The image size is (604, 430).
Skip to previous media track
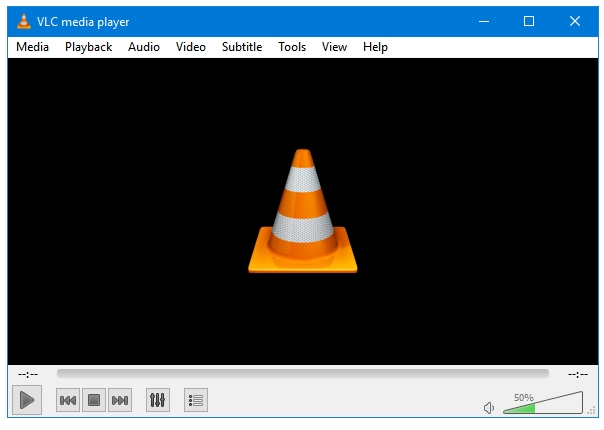(x=68, y=400)
